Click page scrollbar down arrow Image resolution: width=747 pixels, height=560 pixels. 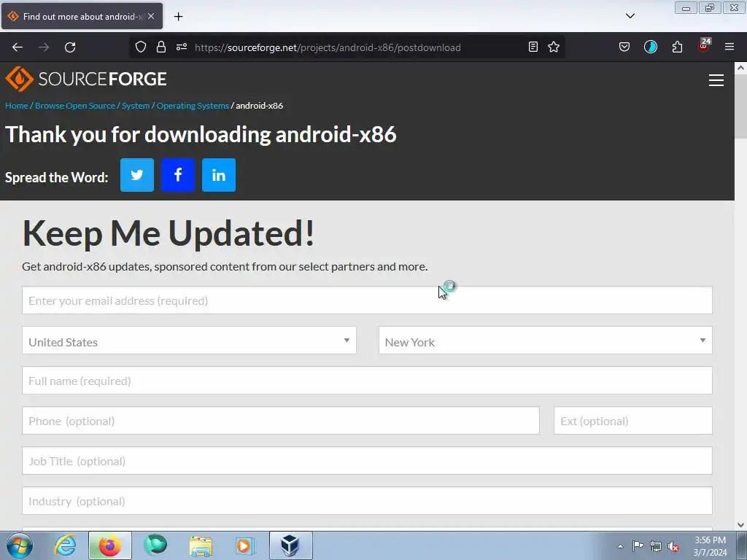tap(741, 525)
